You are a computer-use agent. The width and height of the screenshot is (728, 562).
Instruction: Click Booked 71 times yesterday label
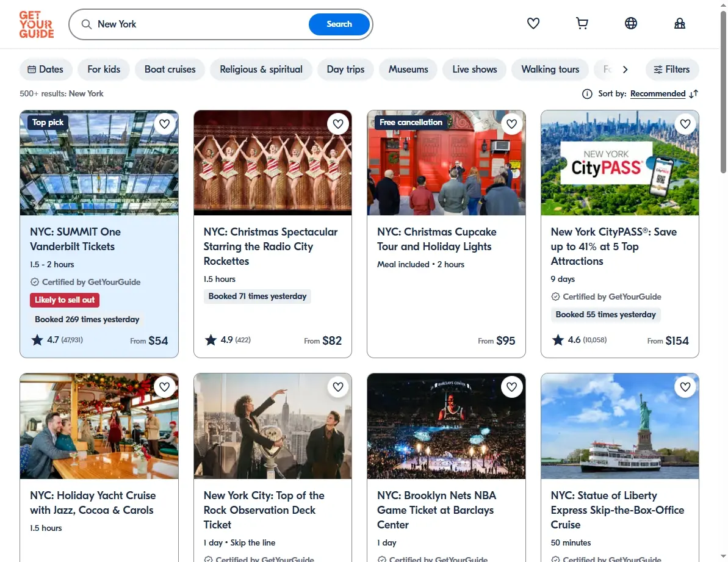click(258, 296)
